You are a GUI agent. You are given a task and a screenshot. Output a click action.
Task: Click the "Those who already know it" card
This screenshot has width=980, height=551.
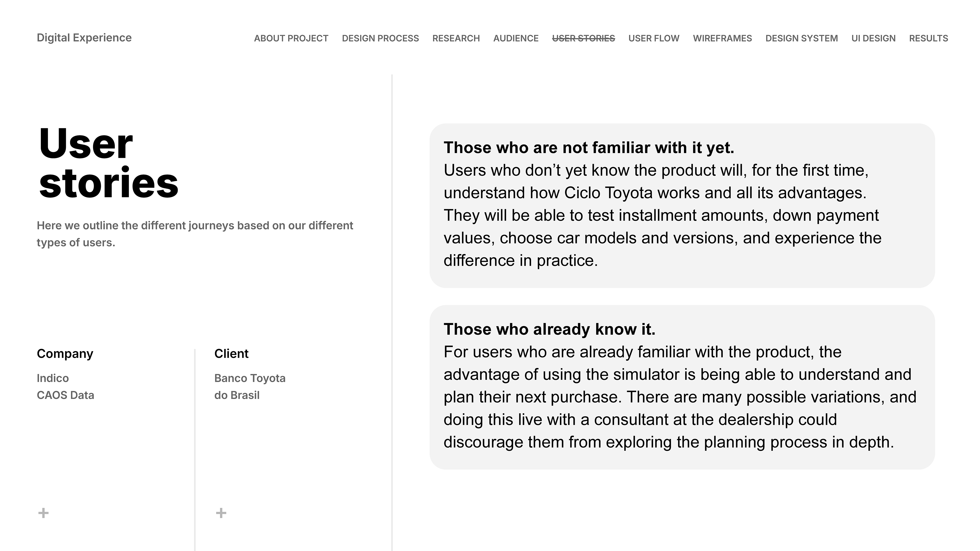click(682, 387)
